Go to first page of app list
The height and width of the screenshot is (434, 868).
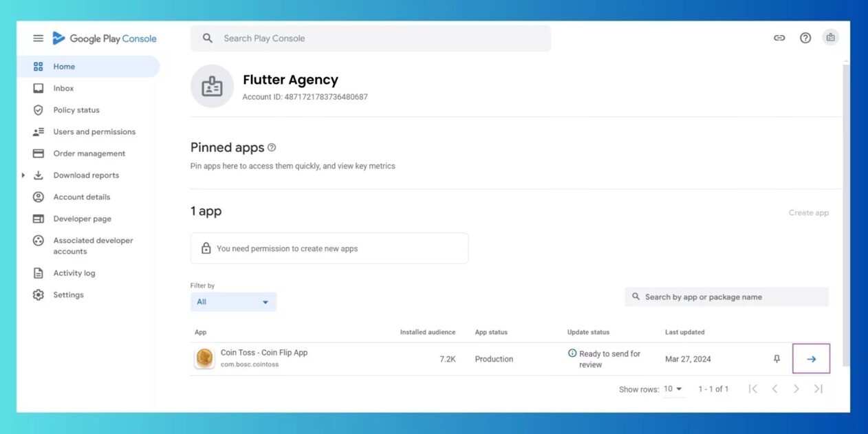tap(752, 389)
